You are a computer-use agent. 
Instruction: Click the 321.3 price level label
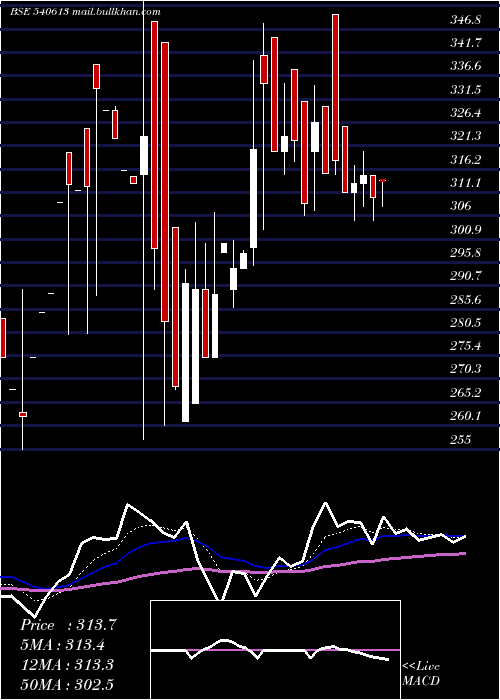coord(466,136)
